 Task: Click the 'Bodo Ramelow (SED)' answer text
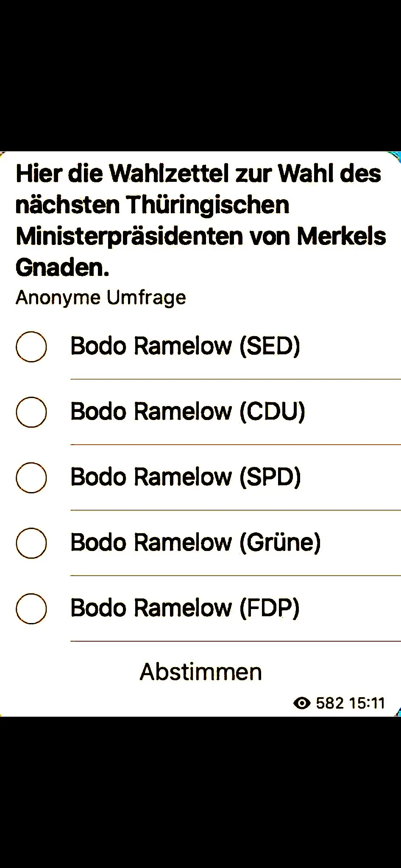click(x=185, y=346)
